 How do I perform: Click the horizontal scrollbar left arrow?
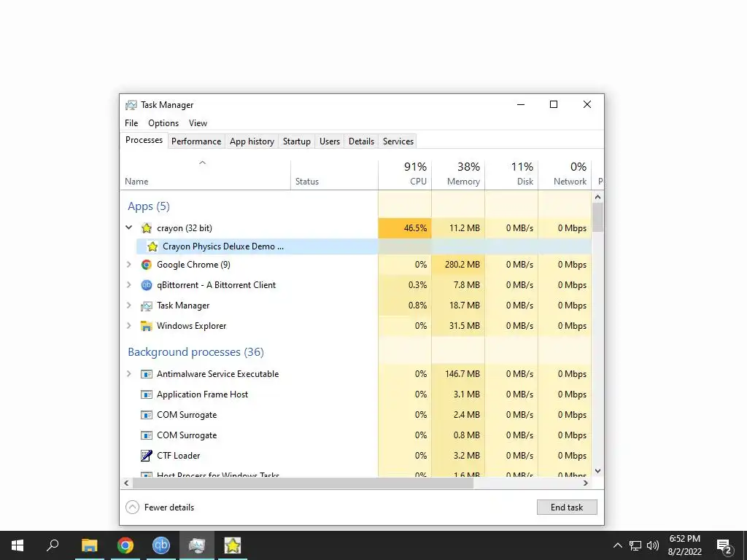pyautogui.click(x=126, y=483)
